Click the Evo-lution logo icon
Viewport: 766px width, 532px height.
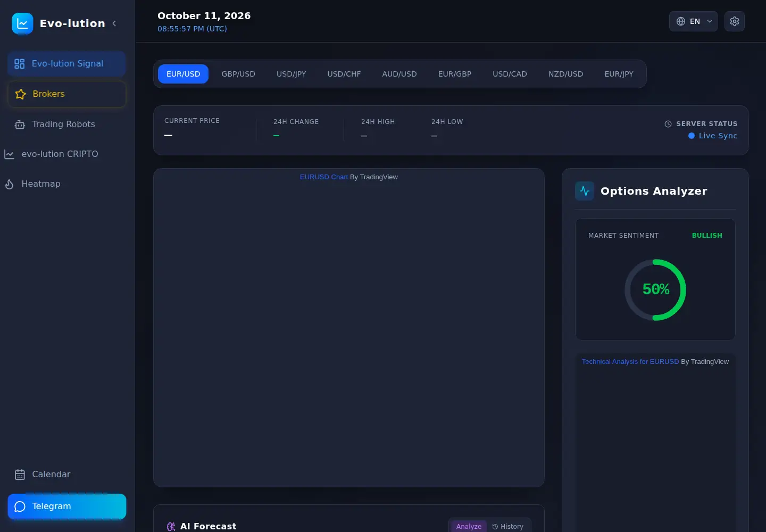pos(22,23)
